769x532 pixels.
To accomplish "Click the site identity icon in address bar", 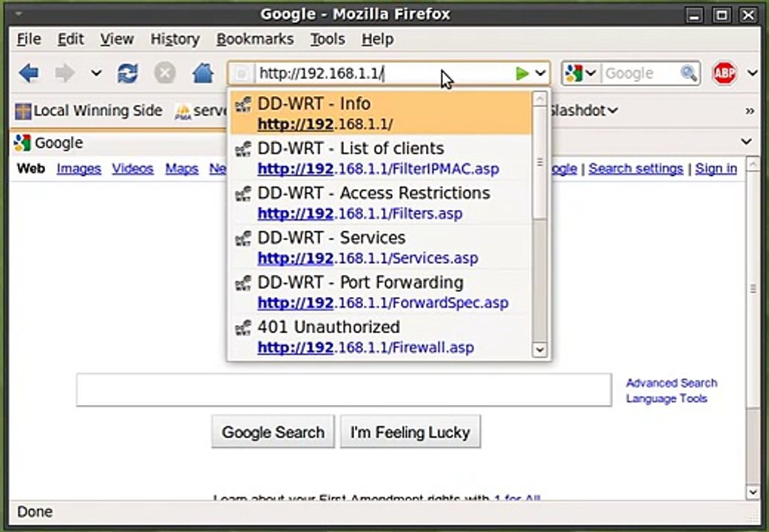I will point(242,74).
